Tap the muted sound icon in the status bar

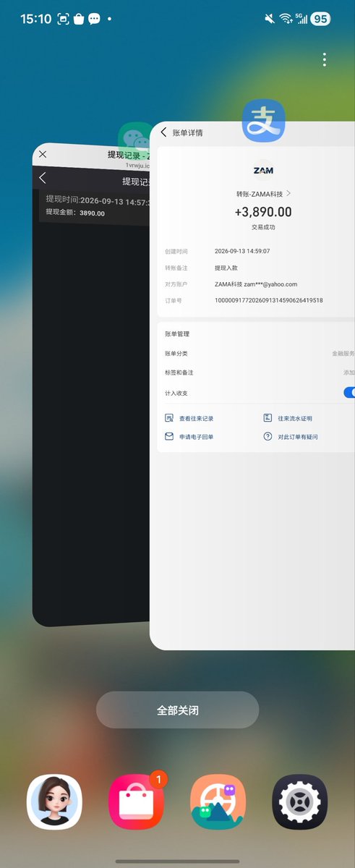point(270,20)
